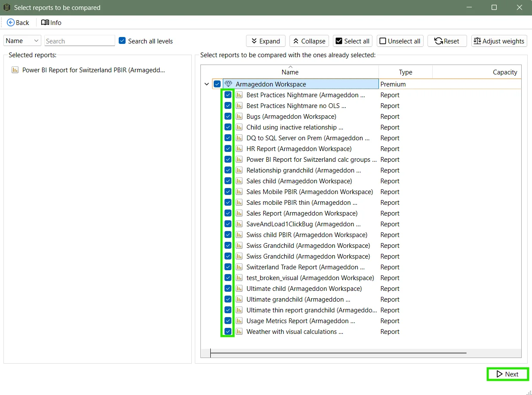Focus the Search input field
Screen dimensions: 532x395
click(x=80, y=41)
